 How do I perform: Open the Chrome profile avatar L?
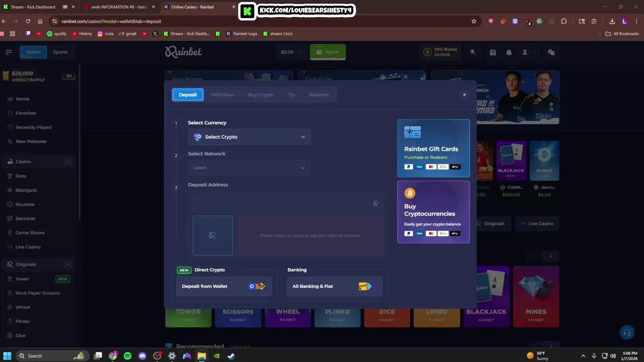click(x=624, y=21)
